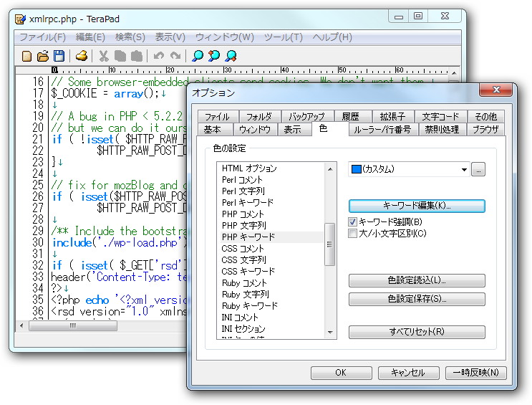Select Ruby コメント list item
Screen dimensions: 532x405
(244, 283)
